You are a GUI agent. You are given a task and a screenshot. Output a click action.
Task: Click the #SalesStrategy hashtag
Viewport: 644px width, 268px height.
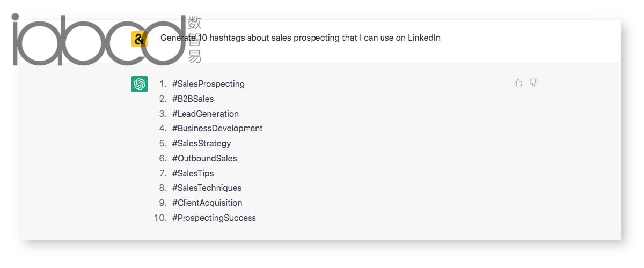point(201,144)
